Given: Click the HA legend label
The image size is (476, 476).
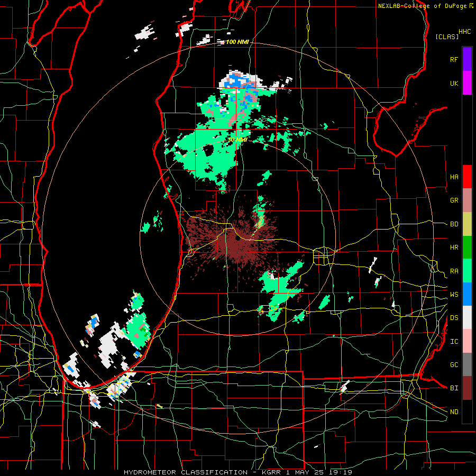Looking at the screenshot, I should [x=454, y=177].
